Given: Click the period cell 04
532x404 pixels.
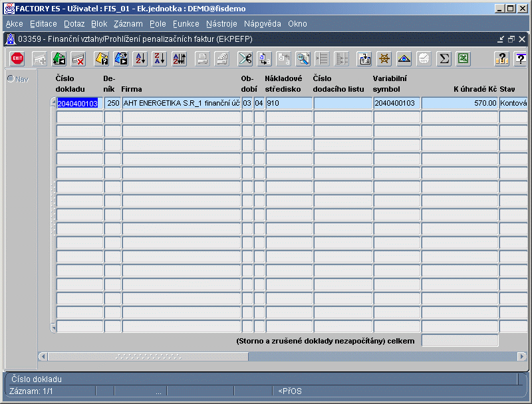Looking at the screenshot, I should pyautogui.click(x=259, y=103).
